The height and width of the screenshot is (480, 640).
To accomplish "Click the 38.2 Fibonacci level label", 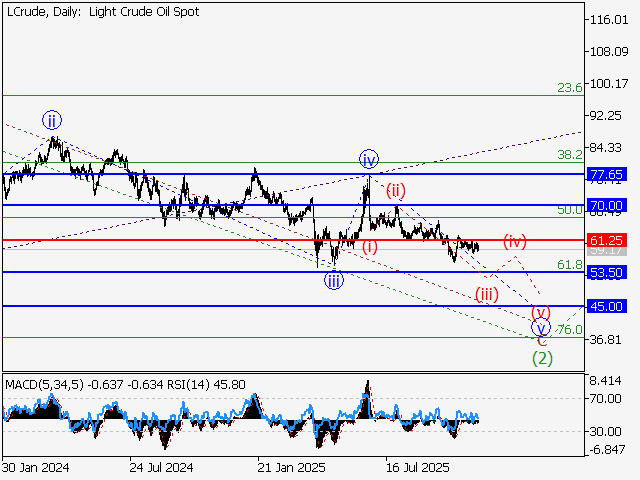I will [x=569, y=155].
